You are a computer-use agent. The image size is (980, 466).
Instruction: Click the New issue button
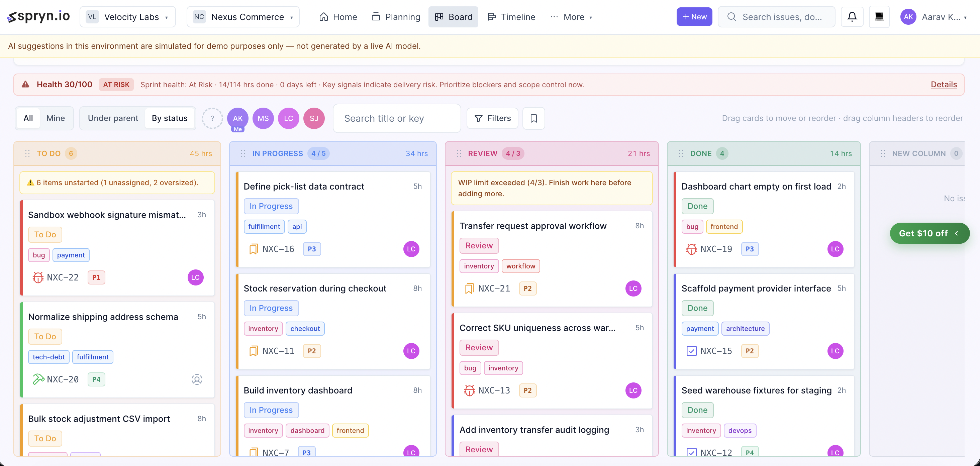694,17
